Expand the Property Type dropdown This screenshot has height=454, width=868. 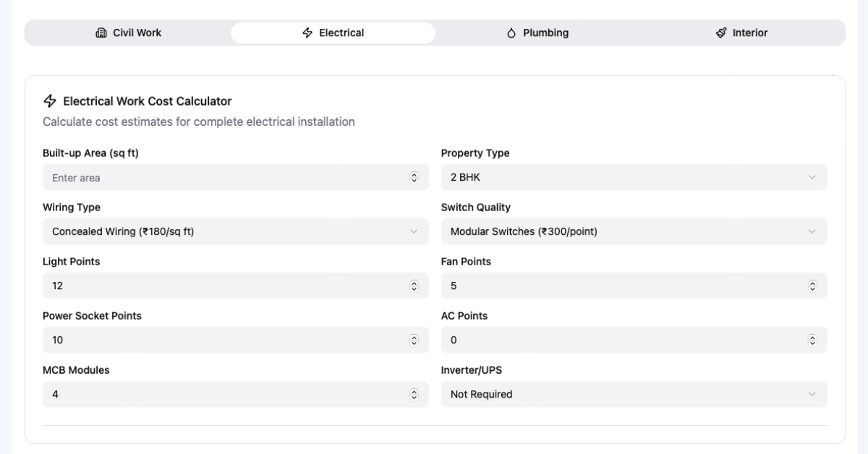[634, 177]
